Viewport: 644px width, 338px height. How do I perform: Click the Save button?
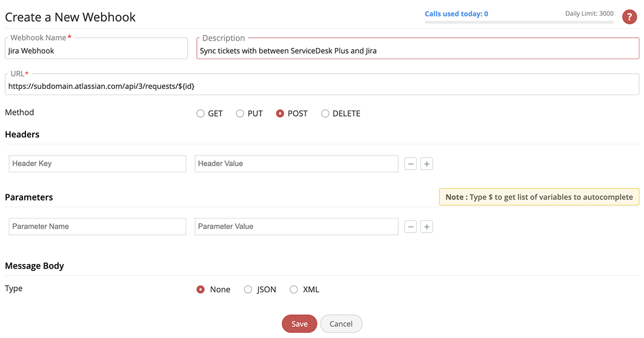click(299, 324)
